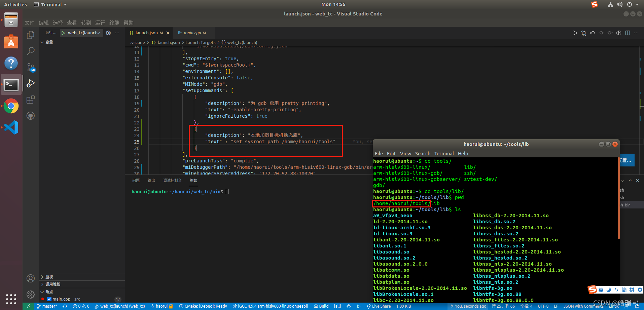Close the launch.json editor tab
The height and width of the screenshot is (310, 644).
(168, 33)
